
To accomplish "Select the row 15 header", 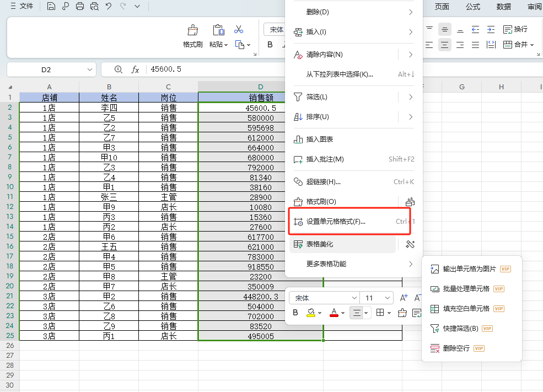I will 10,237.
